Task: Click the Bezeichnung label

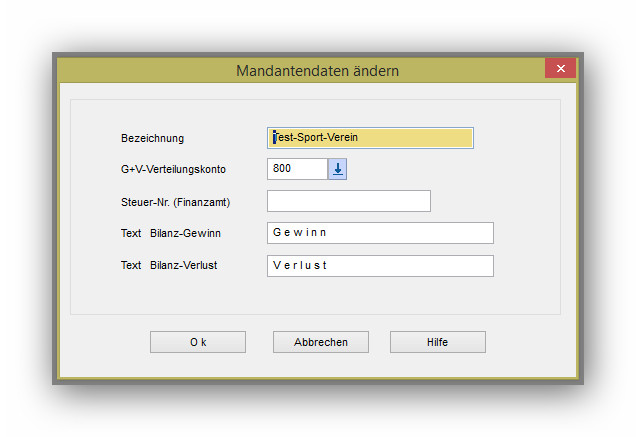Action: pos(152,138)
